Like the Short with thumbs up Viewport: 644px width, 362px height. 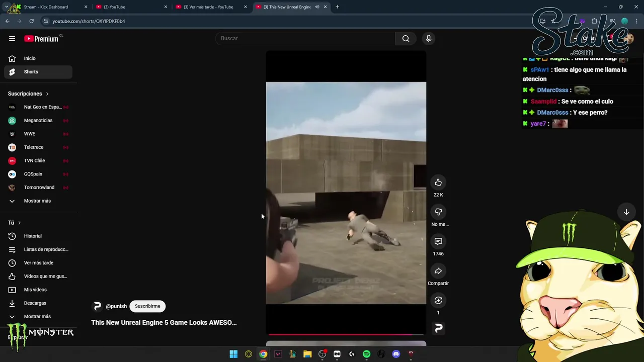point(438,183)
